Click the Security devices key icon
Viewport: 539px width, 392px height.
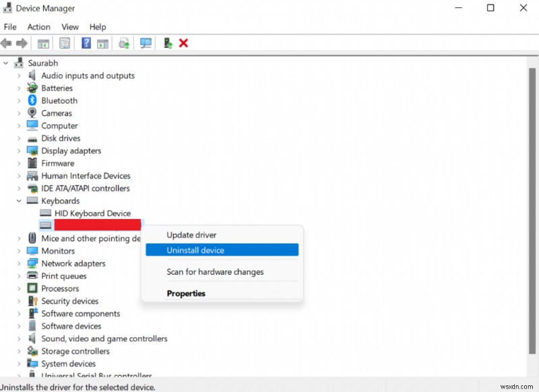(x=32, y=300)
